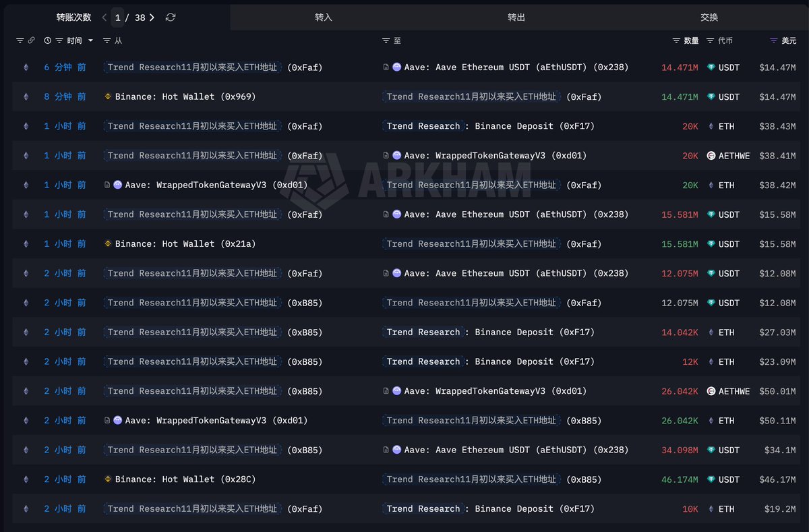
Task: Click the 10K ETH amount
Action: [x=690, y=509]
